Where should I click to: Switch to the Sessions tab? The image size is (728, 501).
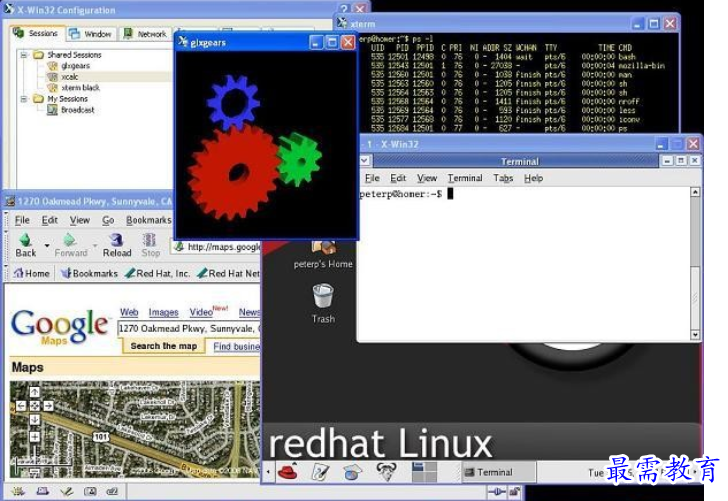[36, 33]
